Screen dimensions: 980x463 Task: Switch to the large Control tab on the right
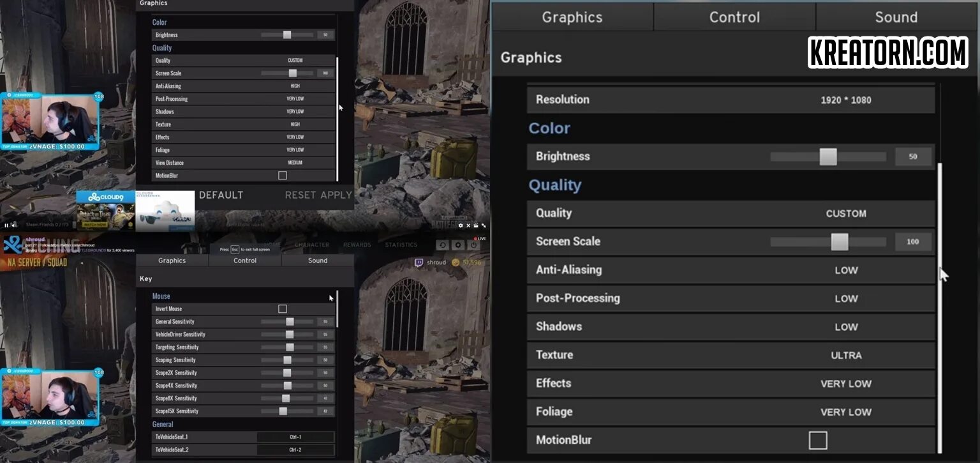tap(734, 17)
